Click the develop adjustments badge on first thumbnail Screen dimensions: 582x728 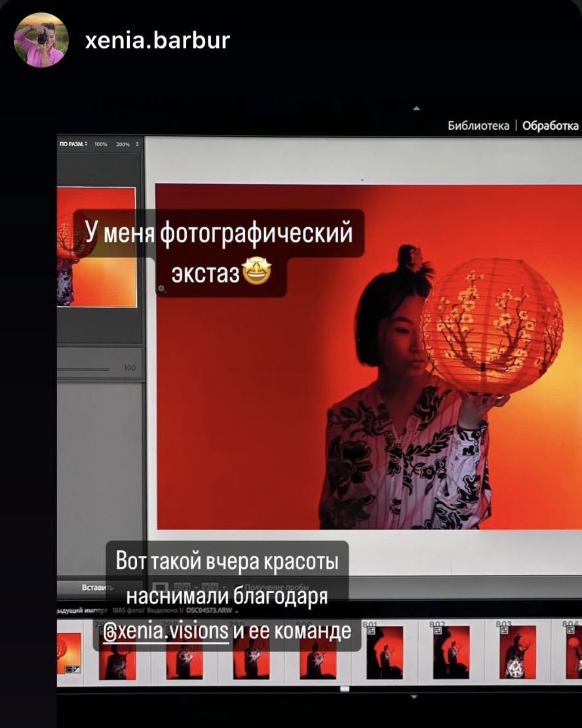point(77,669)
